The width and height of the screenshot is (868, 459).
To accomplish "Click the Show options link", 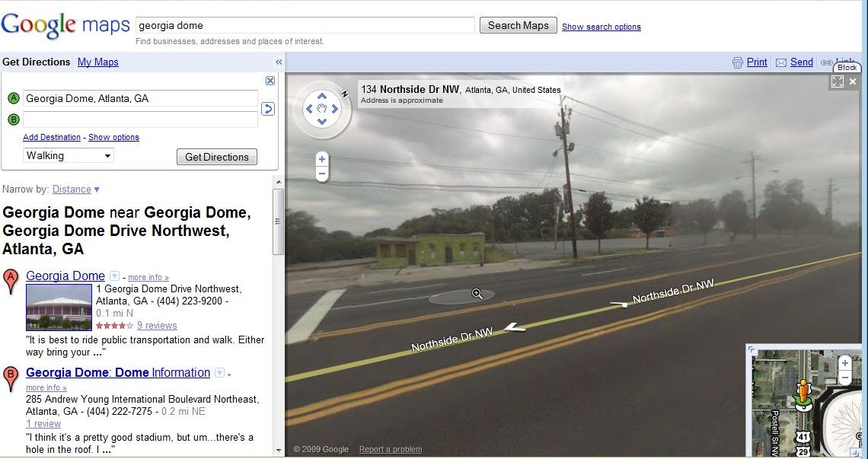I will pyautogui.click(x=113, y=137).
